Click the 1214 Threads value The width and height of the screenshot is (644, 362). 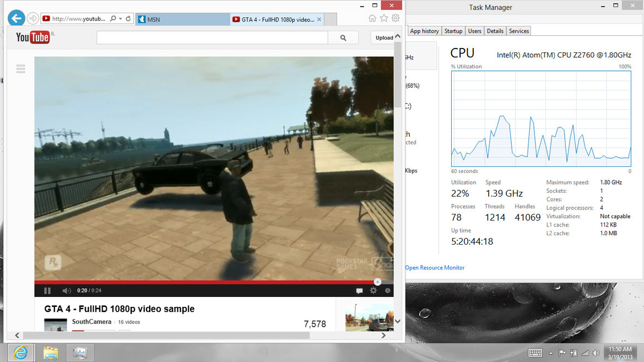[x=495, y=217]
